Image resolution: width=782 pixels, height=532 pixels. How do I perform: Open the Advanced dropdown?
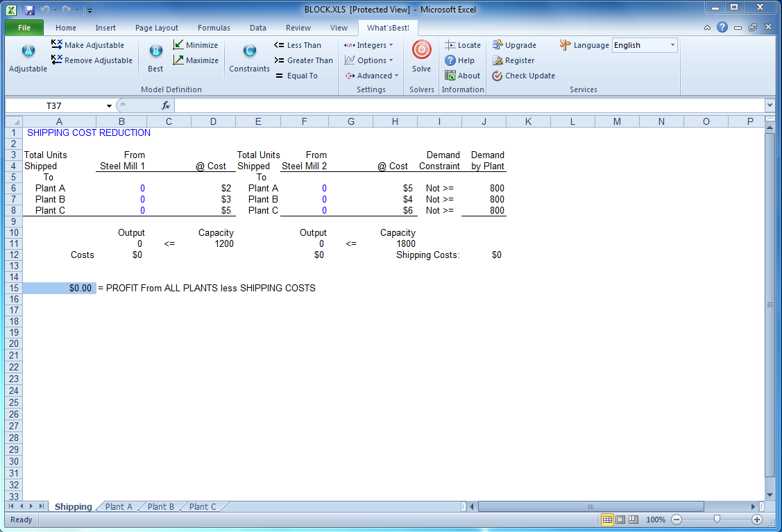(372, 76)
